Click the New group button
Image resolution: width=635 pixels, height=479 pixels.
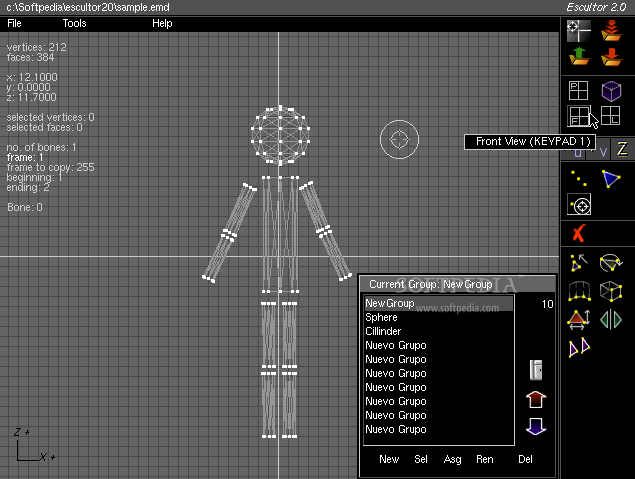coord(389,459)
